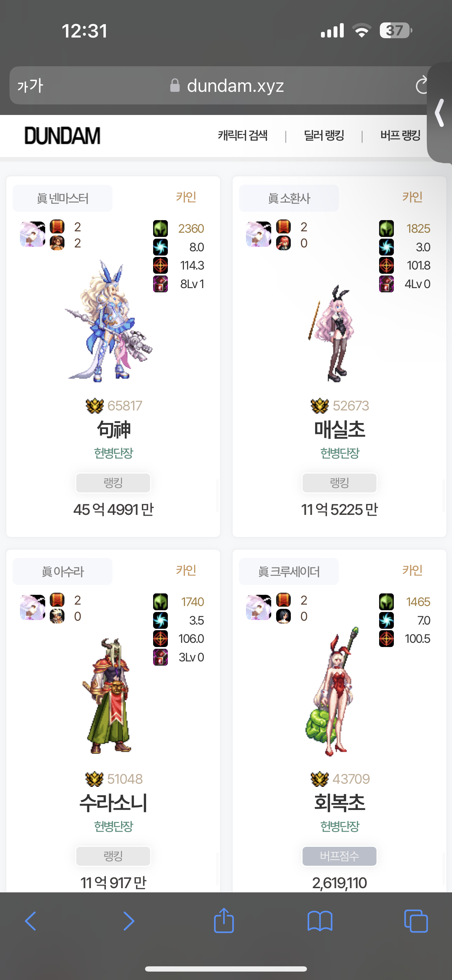452x980 pixels.
Task: Click the 랭킹 button under 句神
Action: coord(113,483)
